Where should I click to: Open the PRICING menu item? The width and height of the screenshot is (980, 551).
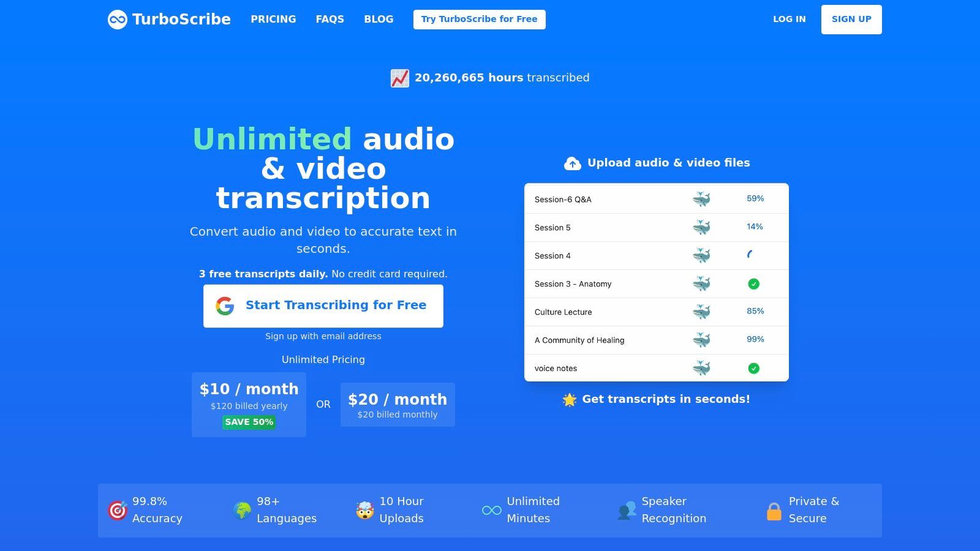tap(273, 19)
